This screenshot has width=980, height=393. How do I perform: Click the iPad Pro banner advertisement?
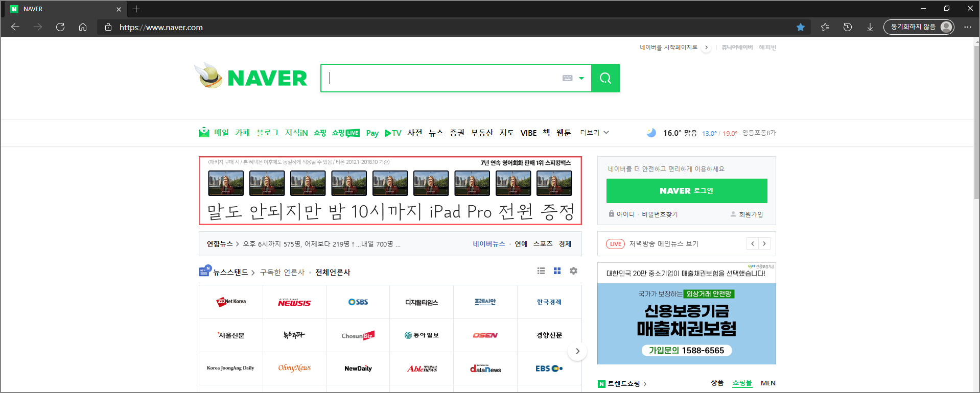tap(390, 190)
